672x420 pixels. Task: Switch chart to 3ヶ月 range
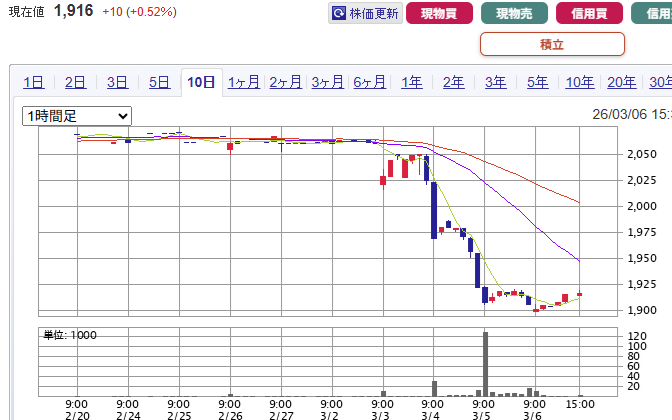coord(328,83)
